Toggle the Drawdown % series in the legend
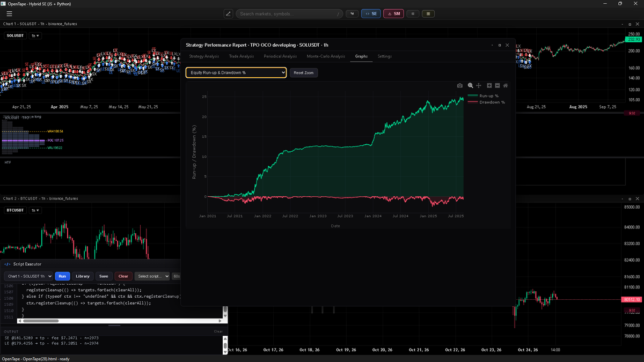 pyautogui.click(x=486, y=102)
